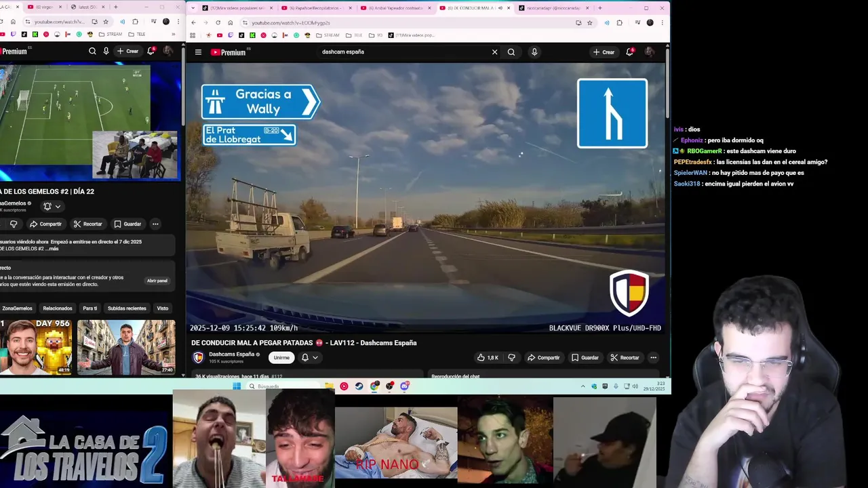Open notifications bell in the main YouTube window
Image resolution: width=868 pixels, height=488 pixels.
click(x=629, y=52)
